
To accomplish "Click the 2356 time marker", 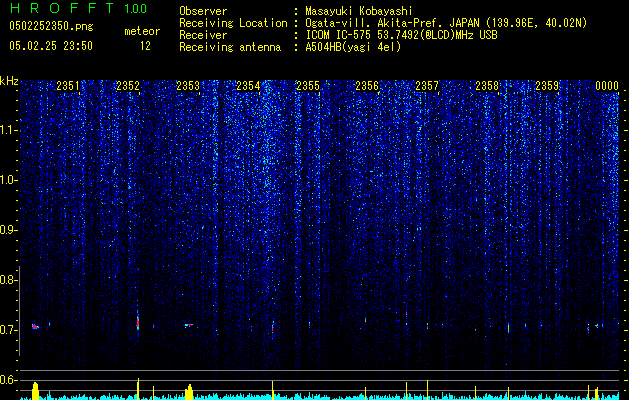I will point(367,86).
